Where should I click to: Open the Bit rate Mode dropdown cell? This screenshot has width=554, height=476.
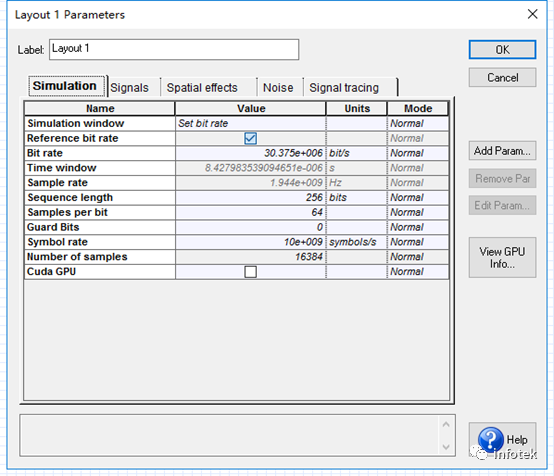tap(418, 153)
